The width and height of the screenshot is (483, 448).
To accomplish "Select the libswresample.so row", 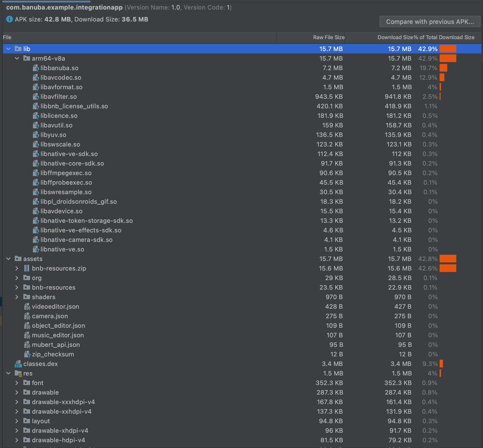I will [242, 192].
